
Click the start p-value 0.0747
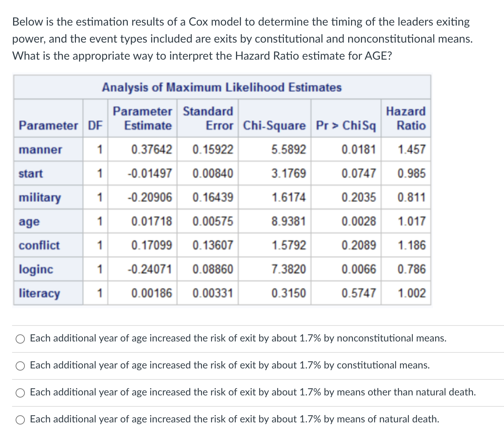pyautogui.click(x=358, y=174)
